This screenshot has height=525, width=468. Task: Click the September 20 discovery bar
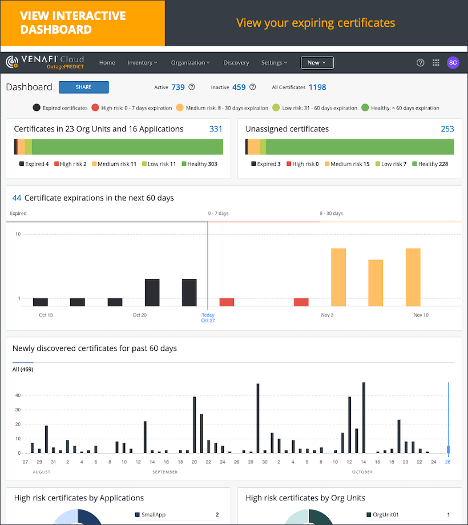click(x=194, y=425)
